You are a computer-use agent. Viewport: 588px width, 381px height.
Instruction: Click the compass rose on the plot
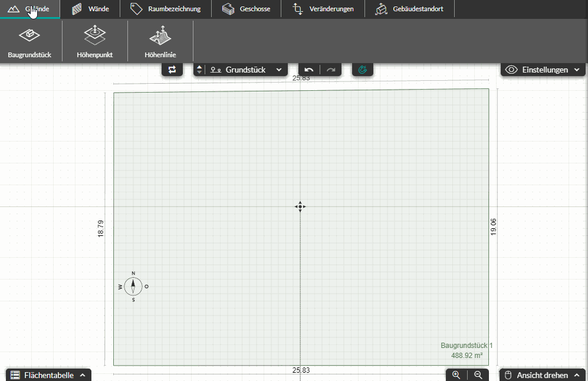133,287
